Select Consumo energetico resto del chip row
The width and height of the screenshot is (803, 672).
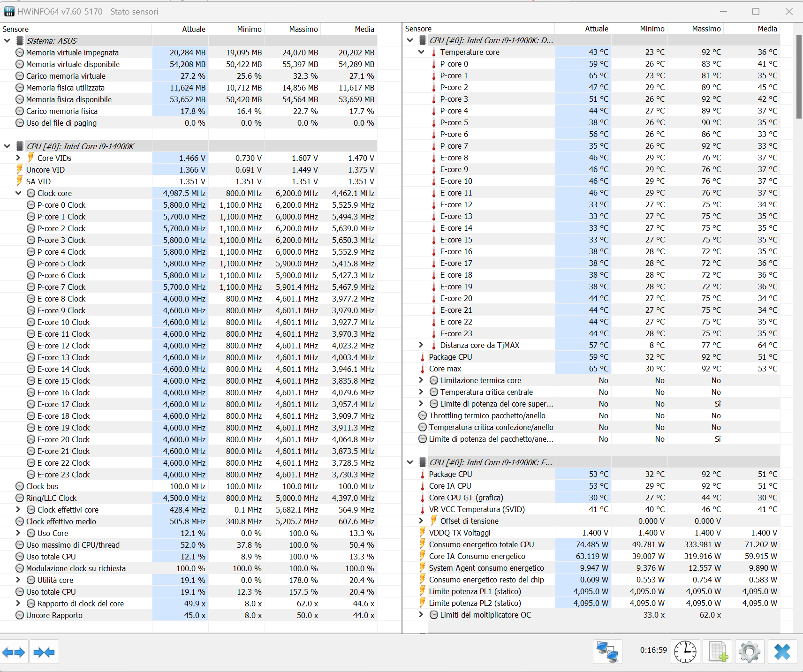[x=591, y=580]
